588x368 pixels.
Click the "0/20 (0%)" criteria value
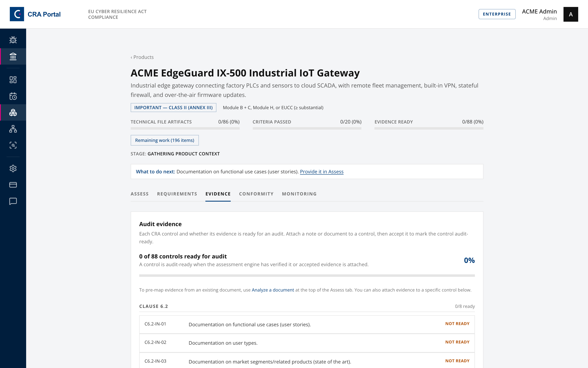[351, 122]
